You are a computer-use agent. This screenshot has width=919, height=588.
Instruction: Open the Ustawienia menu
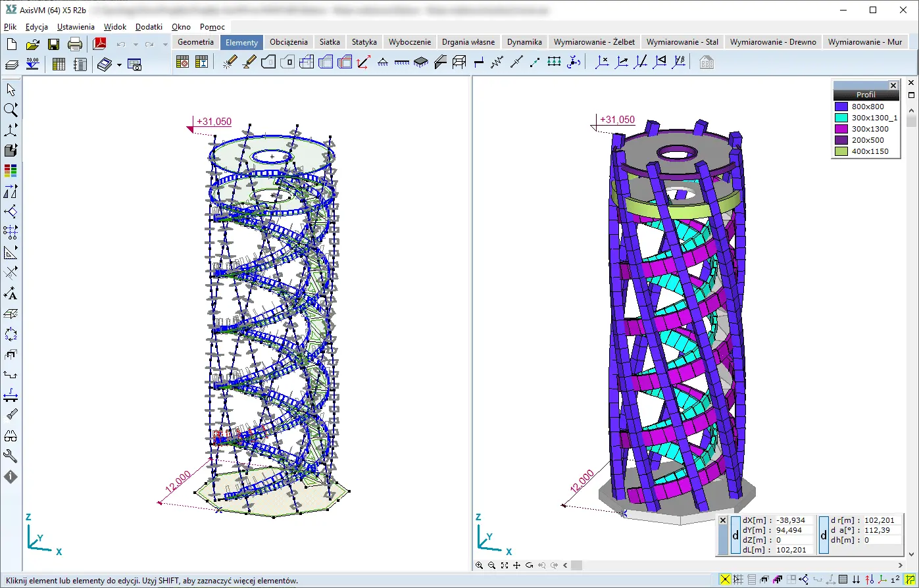pos(76,27)
